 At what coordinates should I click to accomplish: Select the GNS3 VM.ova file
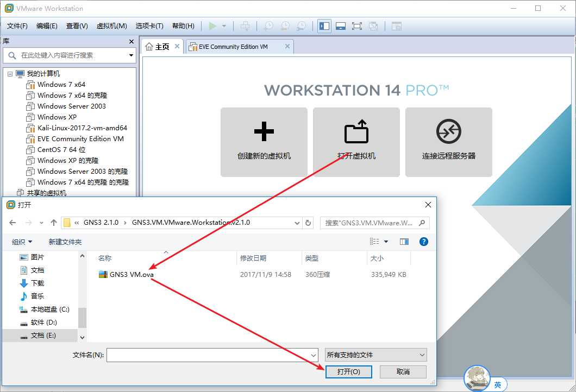pyautogui.click(x=127, y=275)
